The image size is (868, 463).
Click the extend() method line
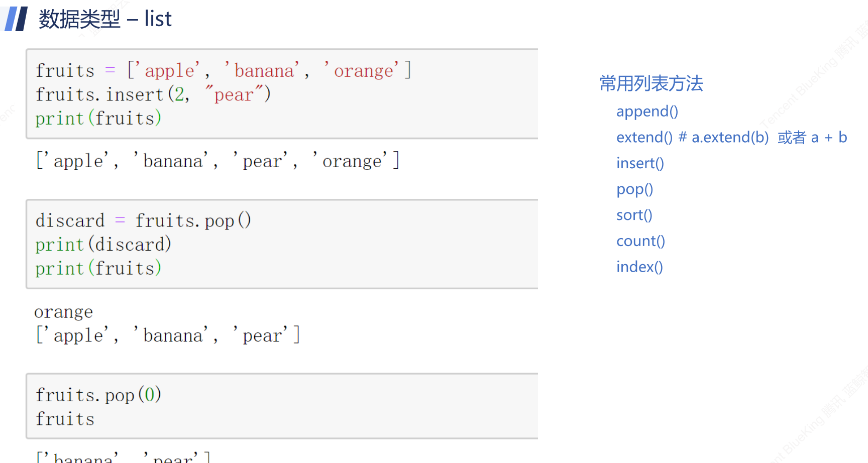[731, 137]
